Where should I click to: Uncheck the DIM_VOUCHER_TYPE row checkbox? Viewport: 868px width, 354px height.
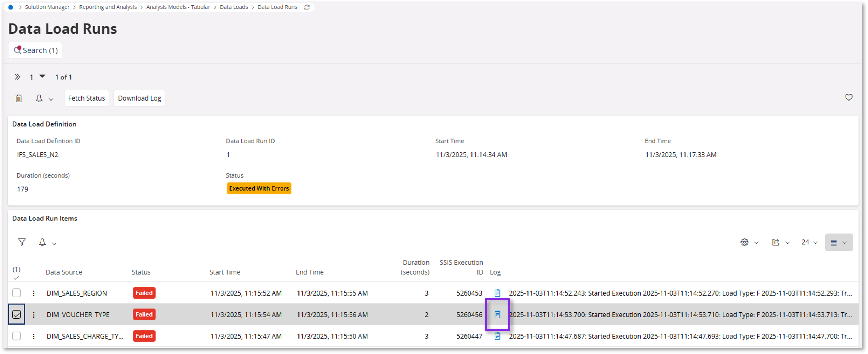16,315
